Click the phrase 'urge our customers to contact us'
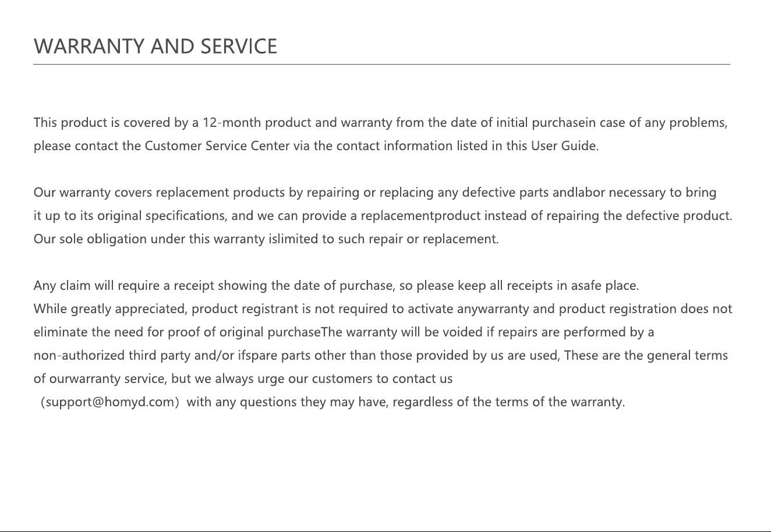 (358, 379)
